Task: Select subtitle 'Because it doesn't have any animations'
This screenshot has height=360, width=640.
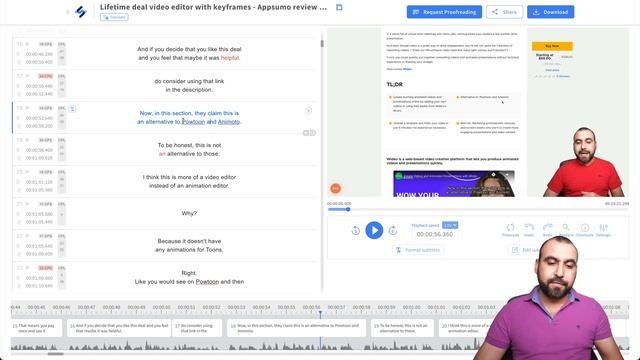Action: [189, 245]
